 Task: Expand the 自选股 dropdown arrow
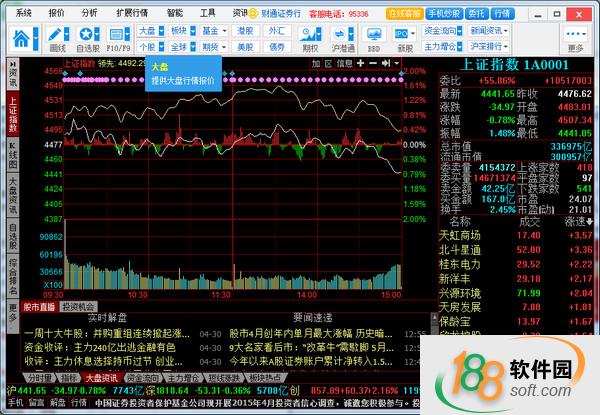click(x=97, y=34)
